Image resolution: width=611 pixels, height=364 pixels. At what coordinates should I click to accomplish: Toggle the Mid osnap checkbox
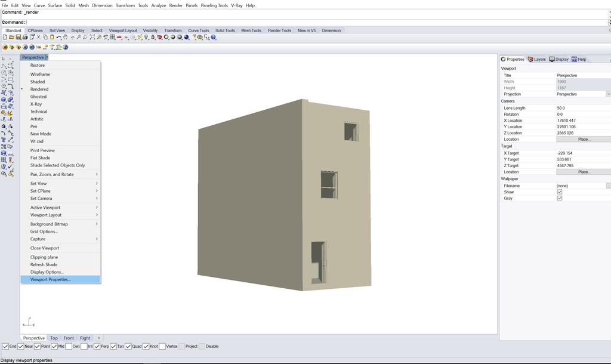point(54,346)
